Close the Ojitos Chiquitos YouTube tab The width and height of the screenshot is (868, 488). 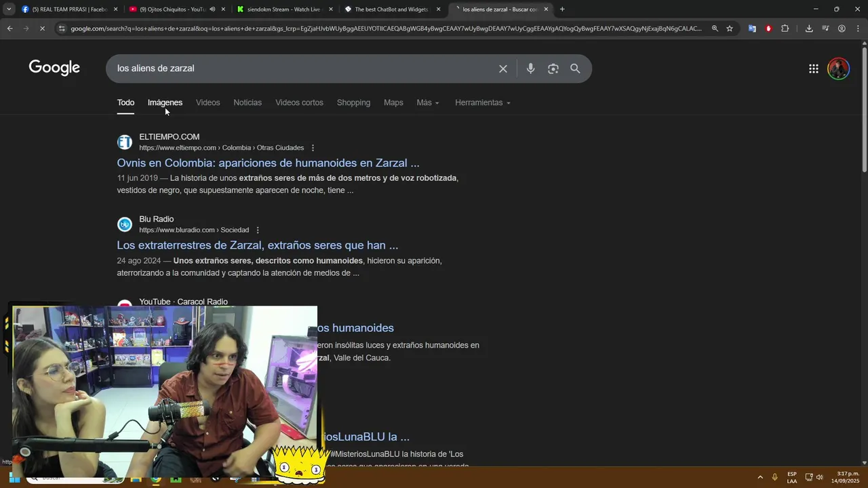point(223,9)
